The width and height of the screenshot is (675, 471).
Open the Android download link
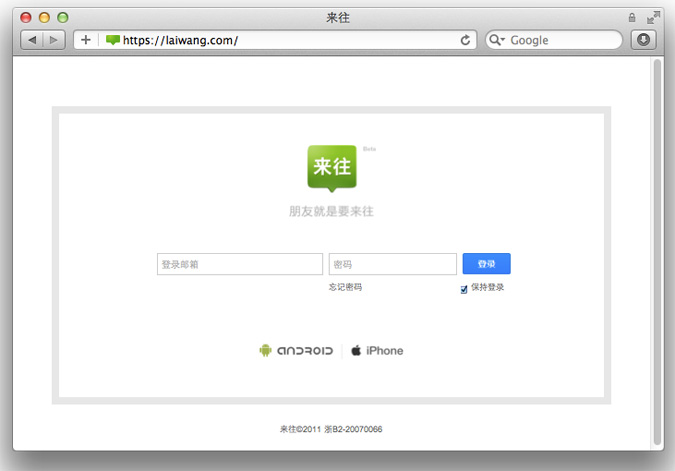tap(297, 351)
